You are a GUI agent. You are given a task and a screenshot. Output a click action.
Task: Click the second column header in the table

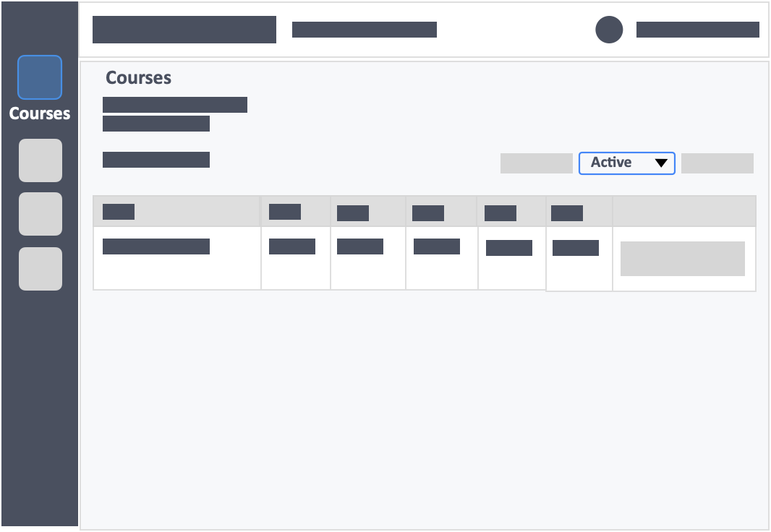click(285, 212)
